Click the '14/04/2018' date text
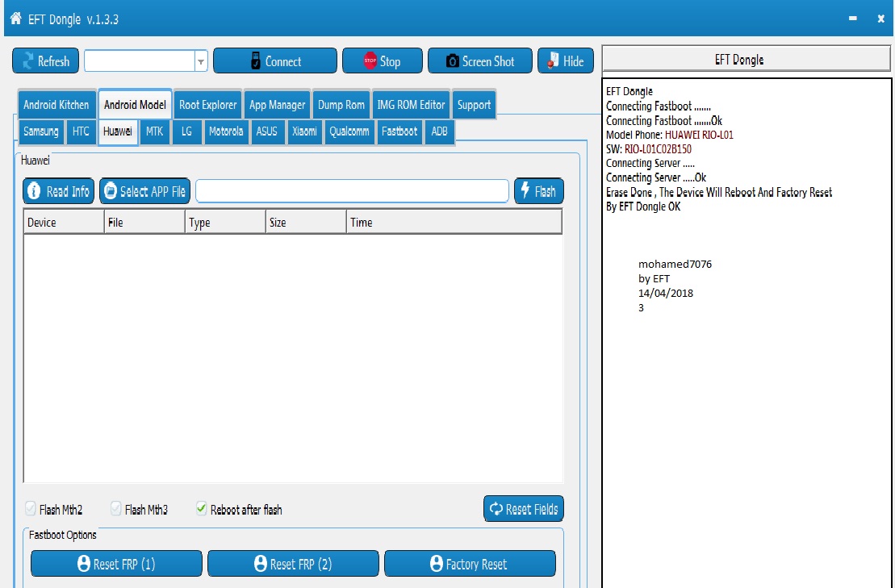The image size is (895, 588). pos(666,293)
